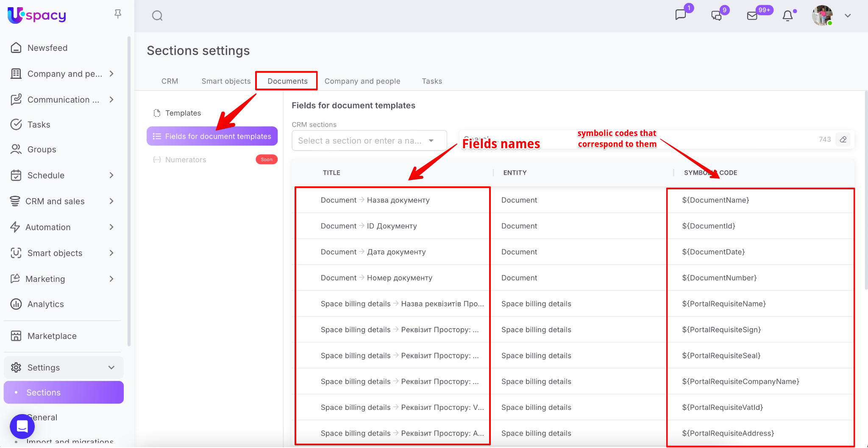This screenshot has height=448, width=868.
Task: Switch to the Smart objects tab
Action: pos(226,81)
